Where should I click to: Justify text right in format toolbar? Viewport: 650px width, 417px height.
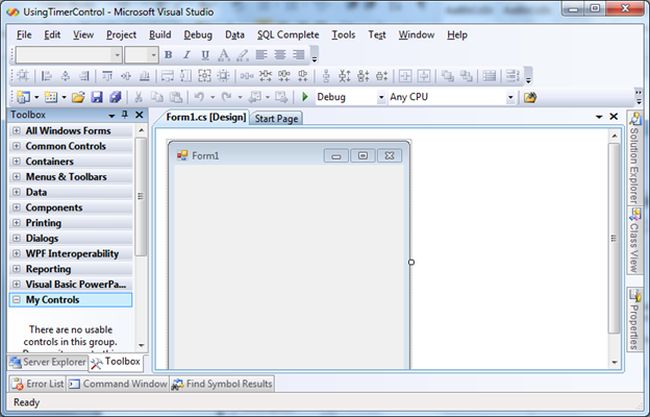pos(298,55)
